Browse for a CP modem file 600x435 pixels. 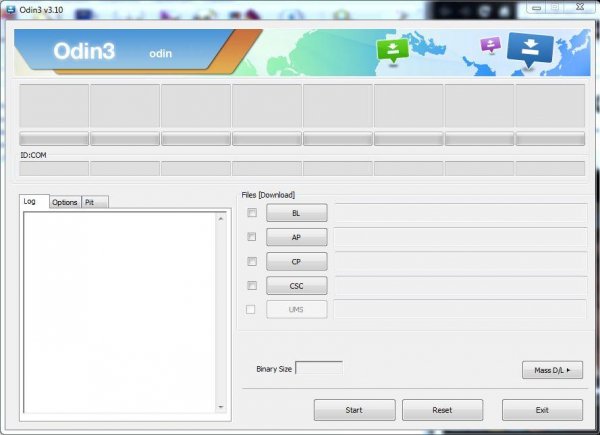tap(297, 261)
